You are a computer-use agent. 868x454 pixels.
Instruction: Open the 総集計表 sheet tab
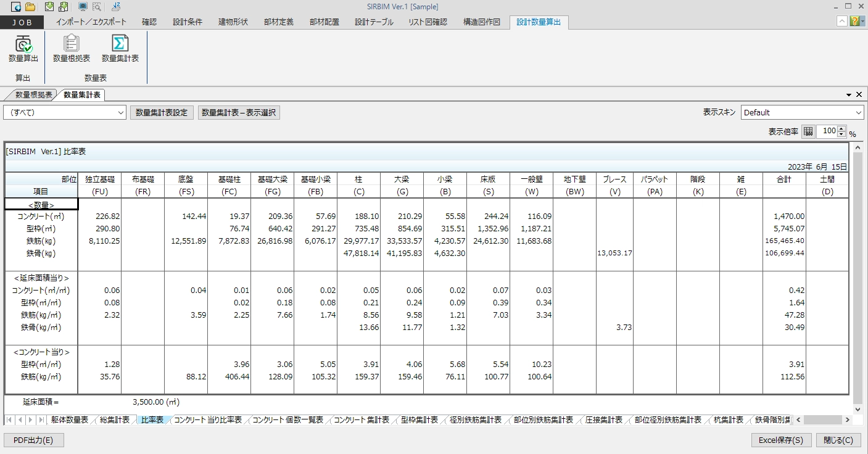pyautogui.click(x=115, y=420)
